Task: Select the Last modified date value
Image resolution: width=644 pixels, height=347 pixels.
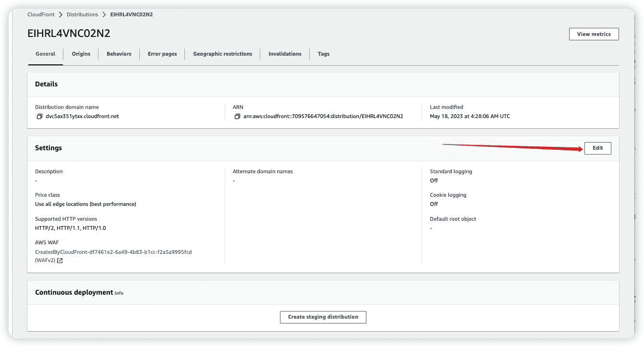Action: (470, 117)
